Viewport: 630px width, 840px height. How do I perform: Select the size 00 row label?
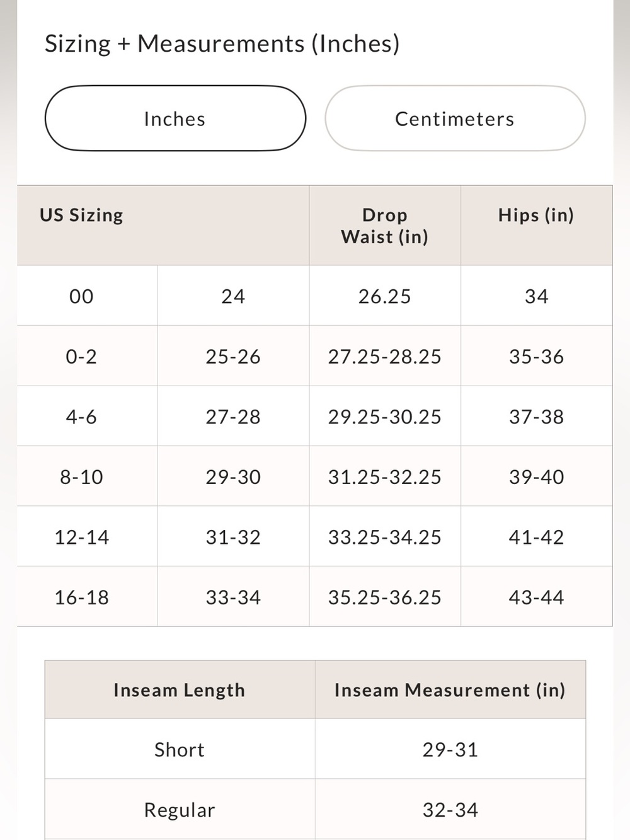[x=81, y=296]
